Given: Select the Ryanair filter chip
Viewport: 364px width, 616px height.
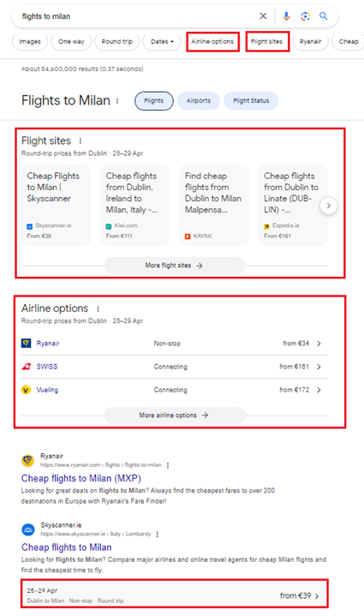Looking at the screenshot, I should [x=310, y=42].
